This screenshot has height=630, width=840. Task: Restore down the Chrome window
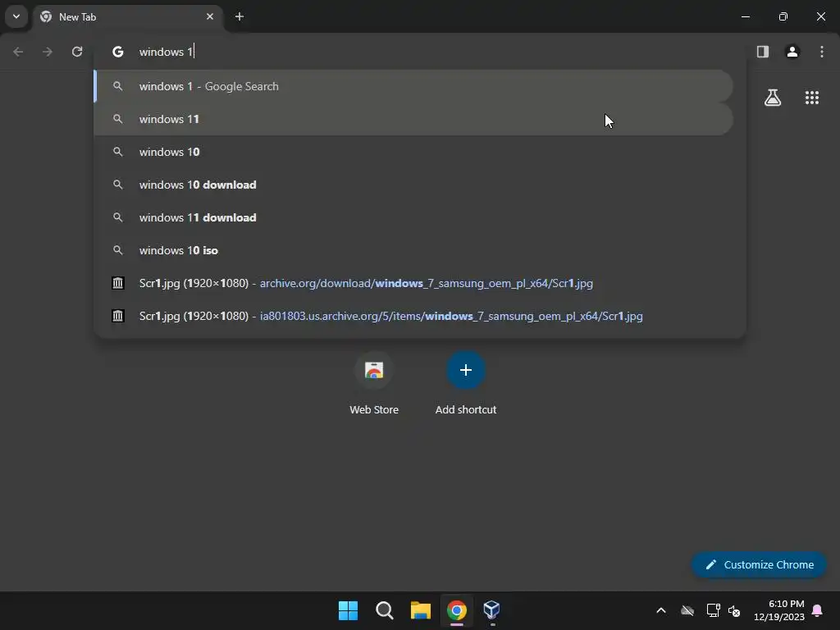click(x=783, y=16)
